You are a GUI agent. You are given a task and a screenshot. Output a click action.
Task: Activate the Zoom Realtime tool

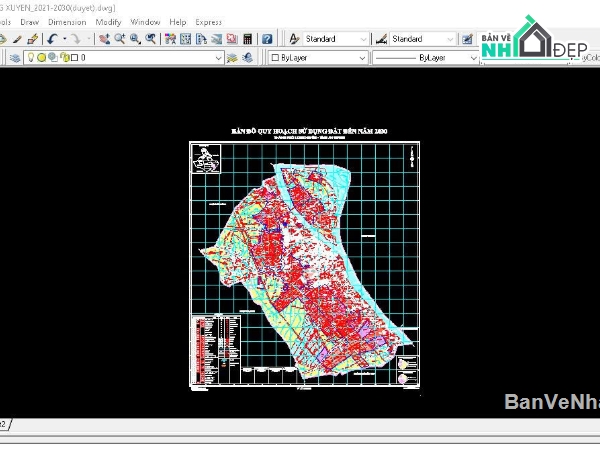coord(119,39)
